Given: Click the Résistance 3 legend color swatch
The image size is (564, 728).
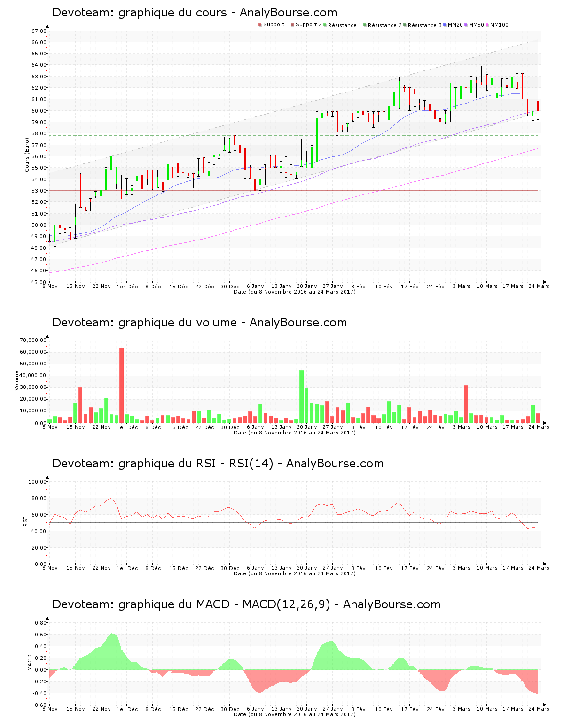Looking at the screenshot, I should (405, 25).
